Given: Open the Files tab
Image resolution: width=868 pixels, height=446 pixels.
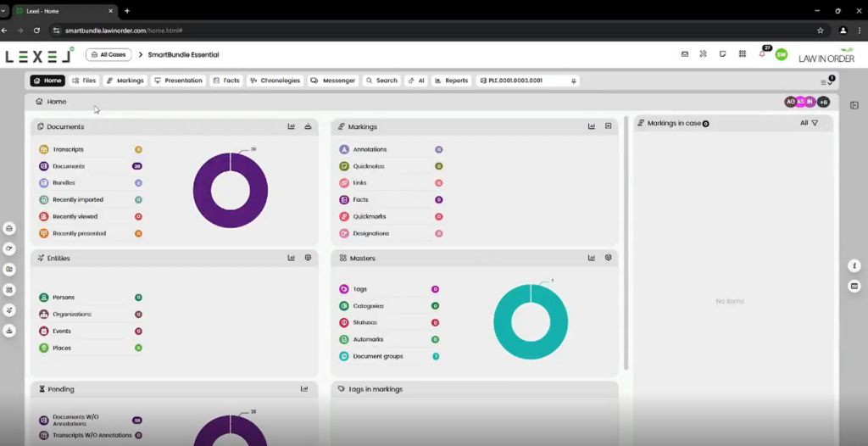Looking at the screenshot, I should click(x=84, y=81).
